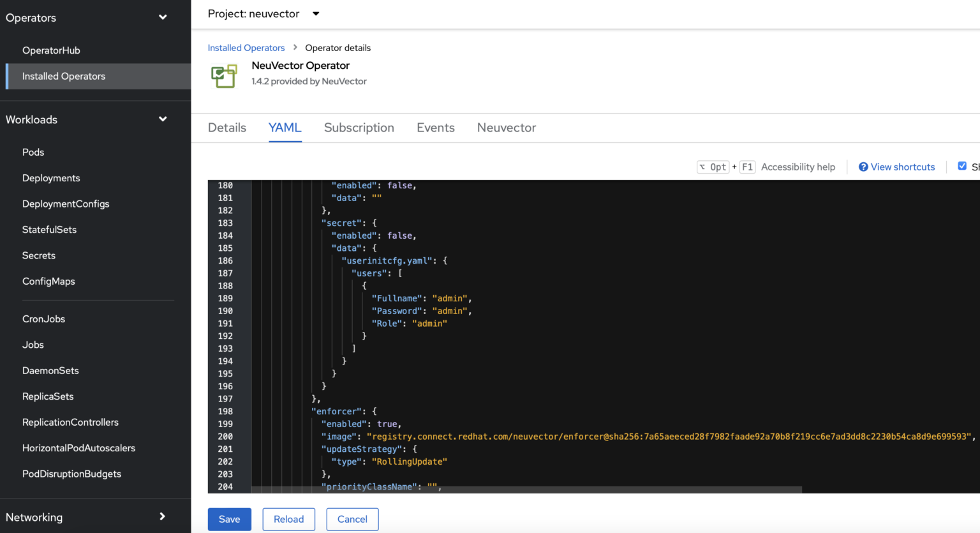This screenshot has height=533, width=980.
Task: Click line 190 Password in the editor
Action: coord(398,312)
